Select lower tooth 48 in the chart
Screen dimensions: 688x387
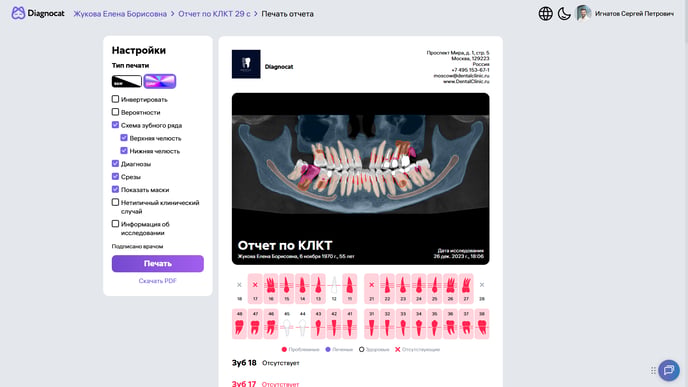pyautogui.click(x=239, y=324)
